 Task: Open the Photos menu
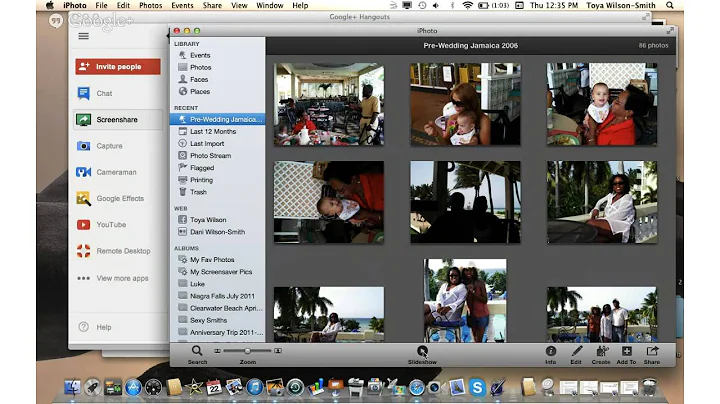pyautogui.click(x=151, y=6)
